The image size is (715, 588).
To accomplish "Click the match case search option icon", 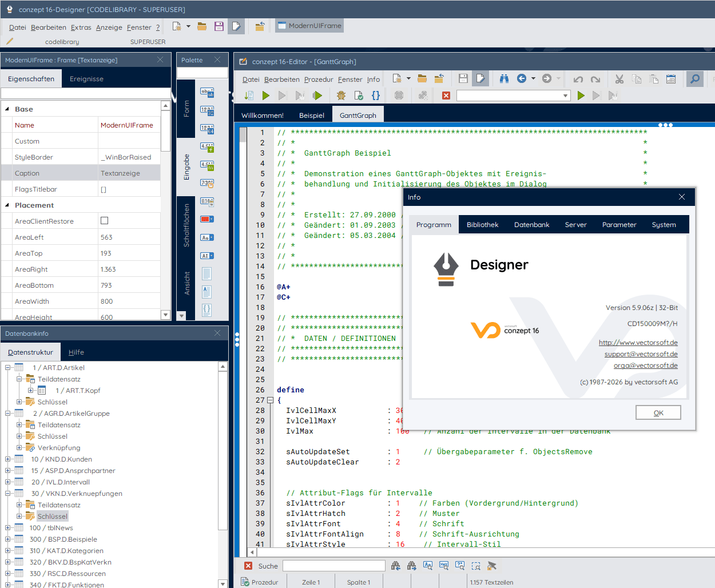I will [x=428, y=566].
